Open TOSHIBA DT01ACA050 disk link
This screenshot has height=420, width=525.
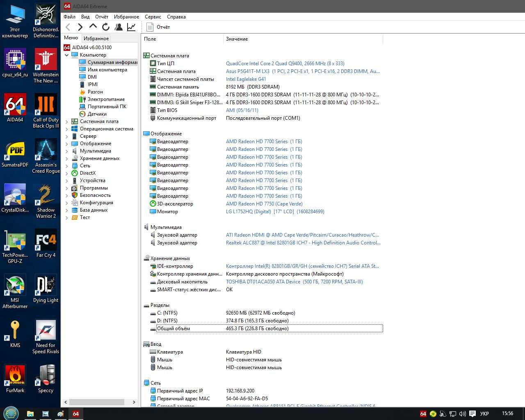pos(294,282)
